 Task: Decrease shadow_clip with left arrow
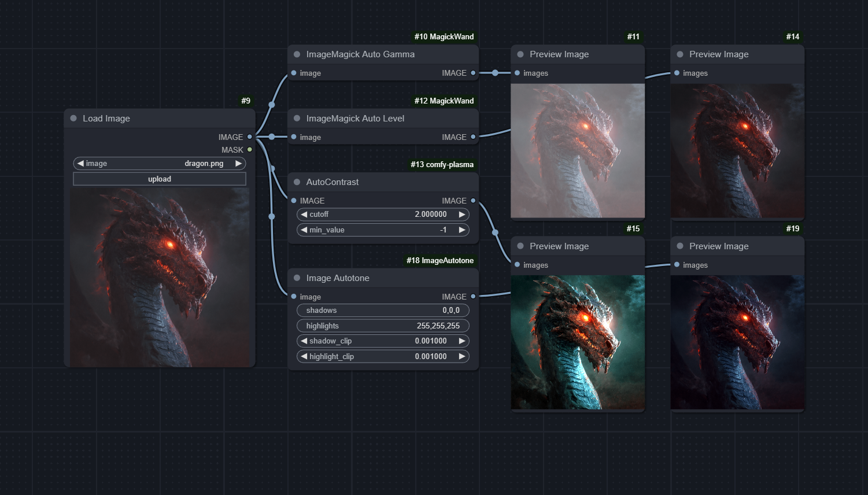pyautogui.click(x=304, y=341)
